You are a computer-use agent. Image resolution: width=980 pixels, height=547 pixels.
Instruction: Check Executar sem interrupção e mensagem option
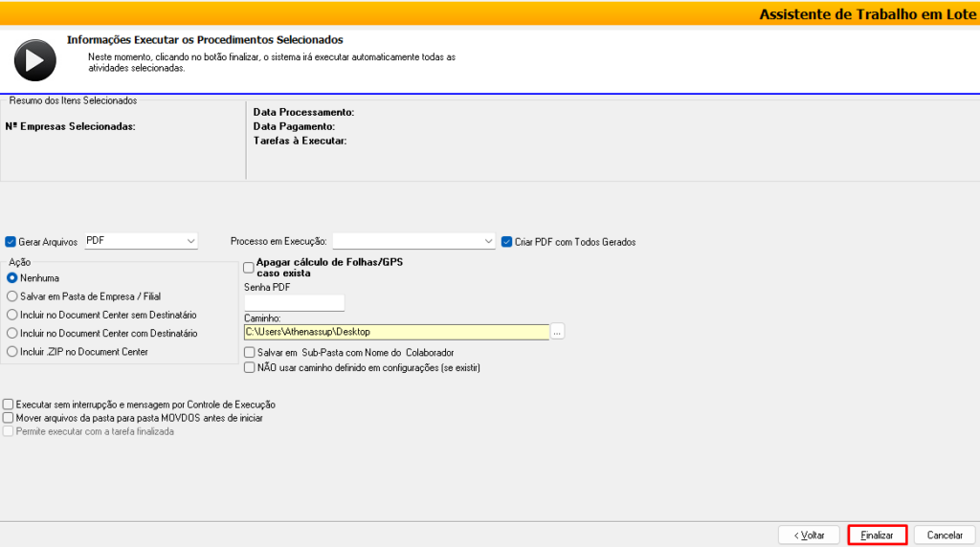coord(10,405)
